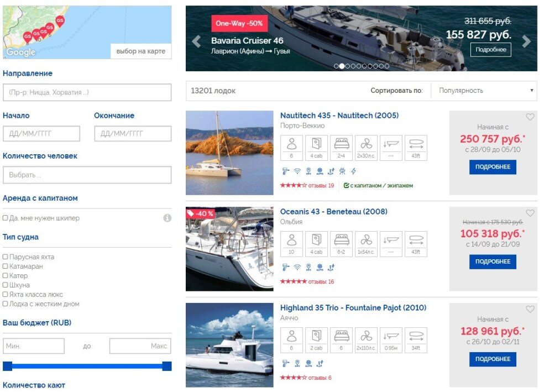The height and width of the screenshot is (392, 560).
Task: Click Wi-Fi icon on Nautitech 435 listing
Action: pos(297,171)
